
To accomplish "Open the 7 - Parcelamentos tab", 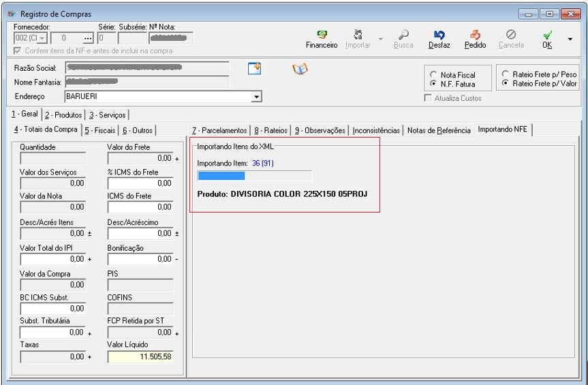I will click(x=219, y=130).
